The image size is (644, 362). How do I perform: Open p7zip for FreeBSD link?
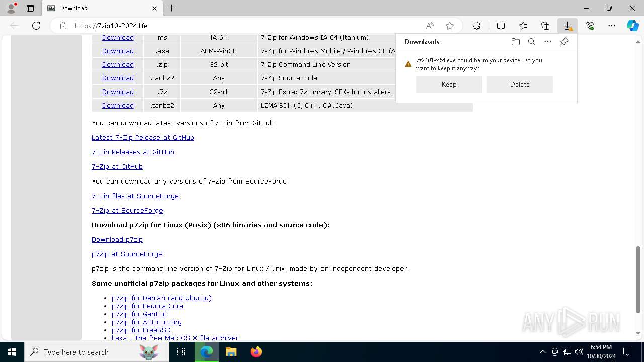coord(141,330)
